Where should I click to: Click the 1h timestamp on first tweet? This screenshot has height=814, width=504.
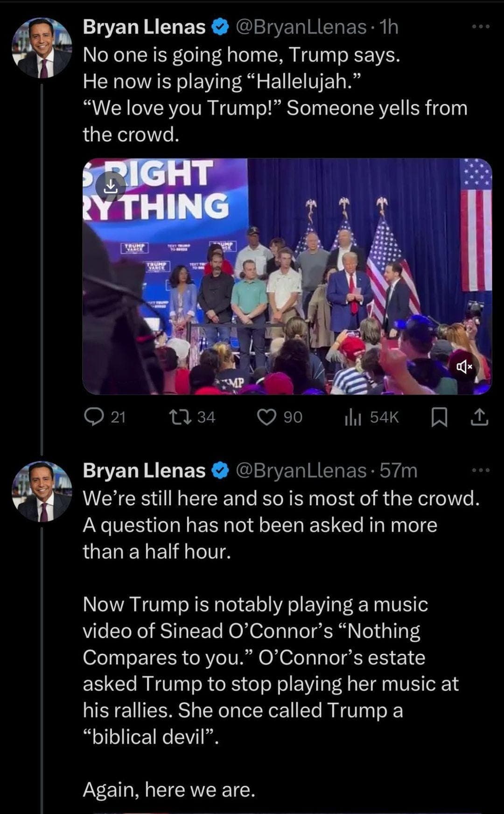click(x=389, y=28)
